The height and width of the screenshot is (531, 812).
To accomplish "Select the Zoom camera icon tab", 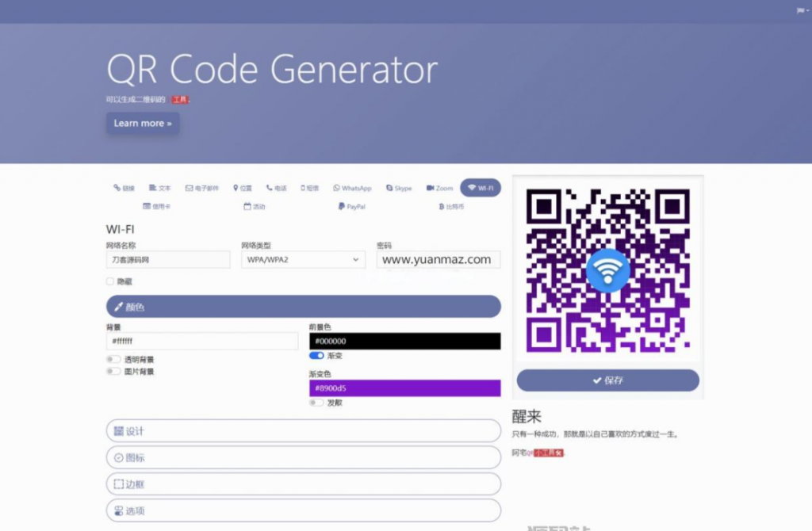I will point(431,189).
